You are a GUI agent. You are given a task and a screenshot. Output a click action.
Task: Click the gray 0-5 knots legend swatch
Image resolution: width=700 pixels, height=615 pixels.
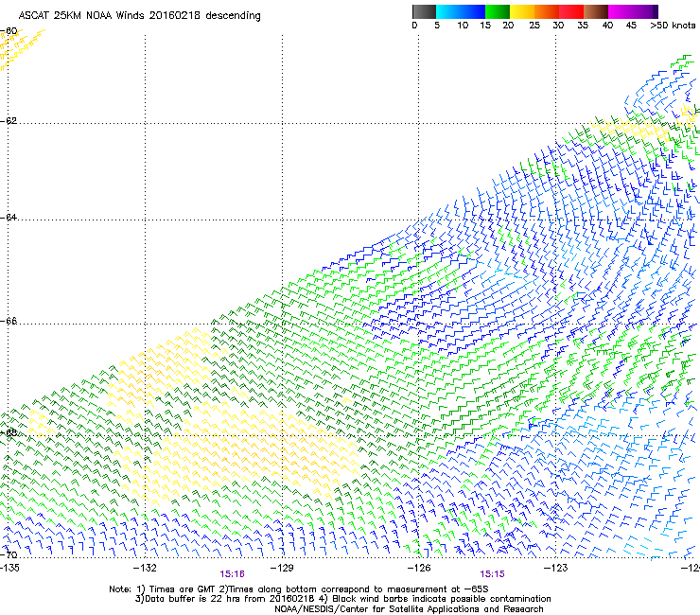[x=424, y=11]
